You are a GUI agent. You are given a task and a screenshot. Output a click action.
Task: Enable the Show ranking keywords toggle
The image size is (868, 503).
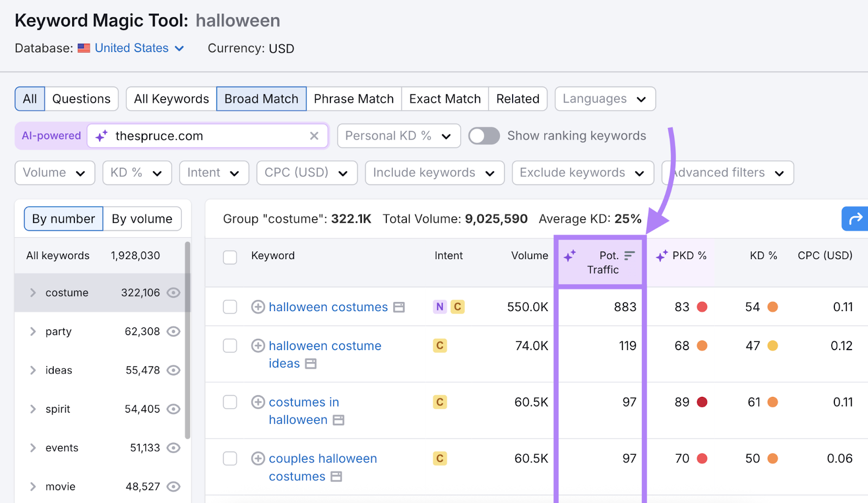coord(484,136)
